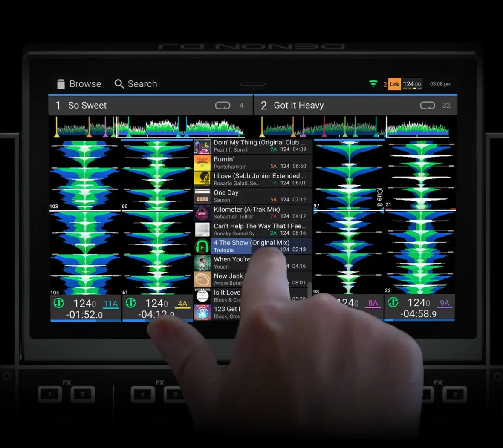Toggle the 11A key indicator

pyautogui.click(x=110, y=304)
